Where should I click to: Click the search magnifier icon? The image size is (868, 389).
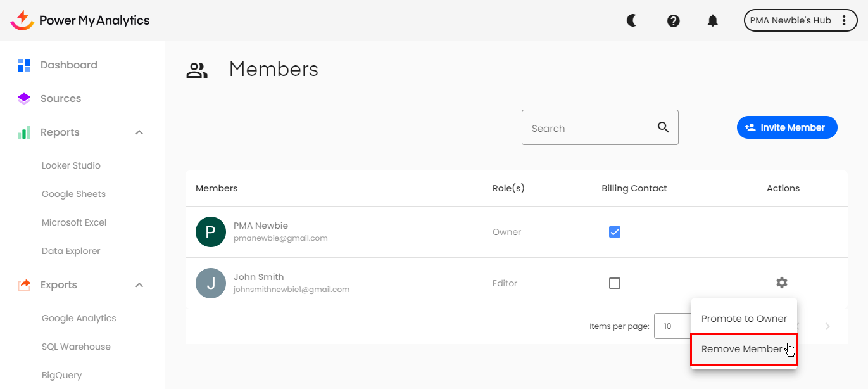coord(663,127)
